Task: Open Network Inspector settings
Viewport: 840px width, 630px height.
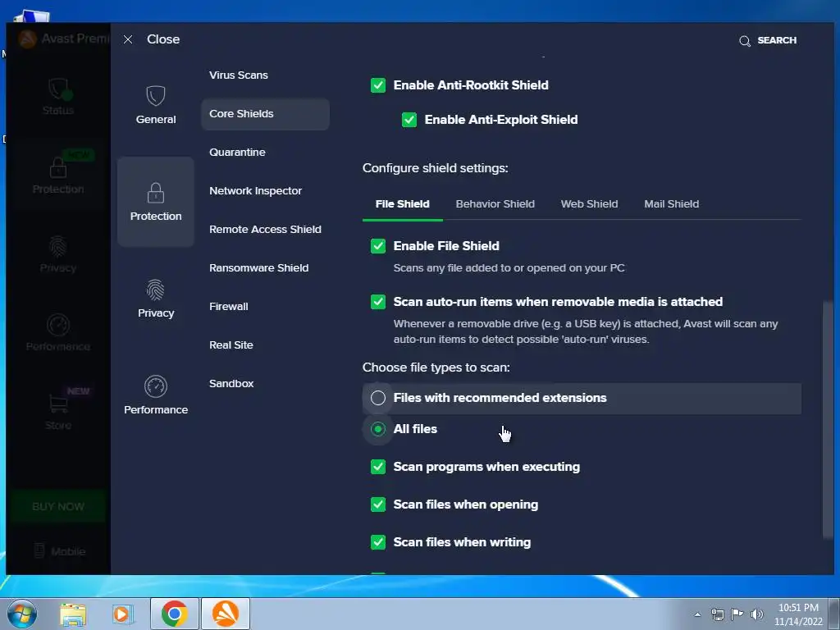Action: 256,190
